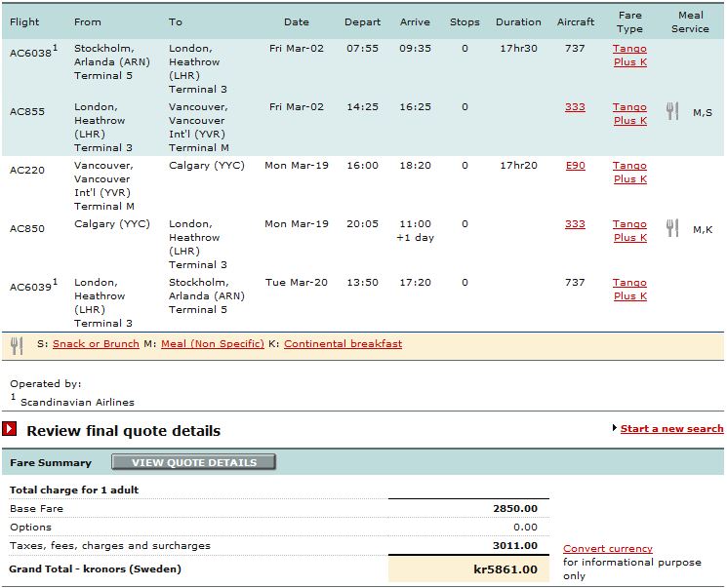Open aircraft 333 details for flight AC850

pyautogui.click(x=575, y=224)
